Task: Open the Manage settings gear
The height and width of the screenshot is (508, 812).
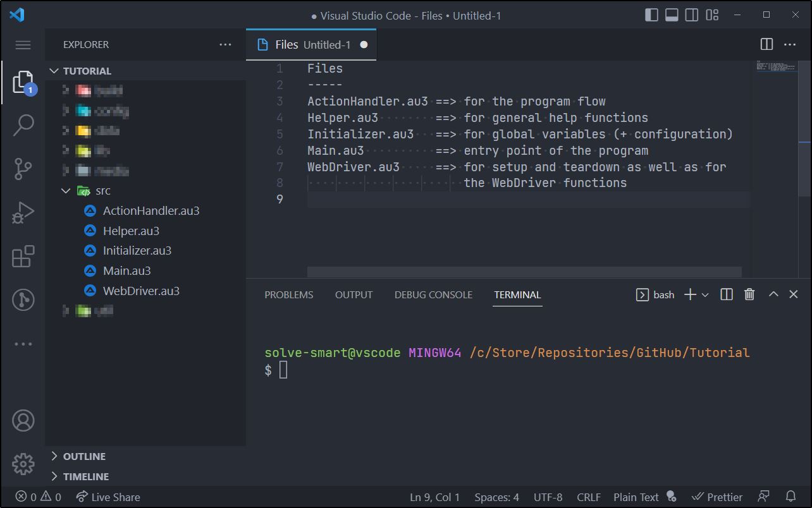Action: [x=23, y=464]
